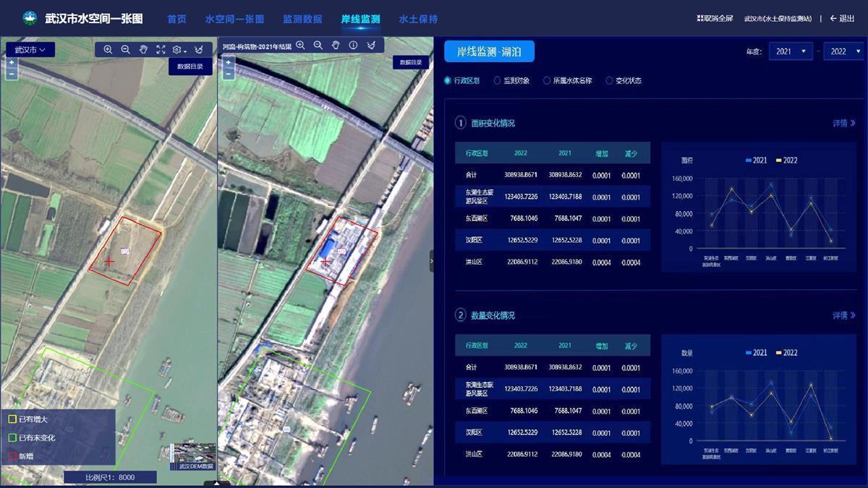Click zoom-out magnifier in left map toolbar
Viewport: 868px width, 488px height.
point(125,49)
